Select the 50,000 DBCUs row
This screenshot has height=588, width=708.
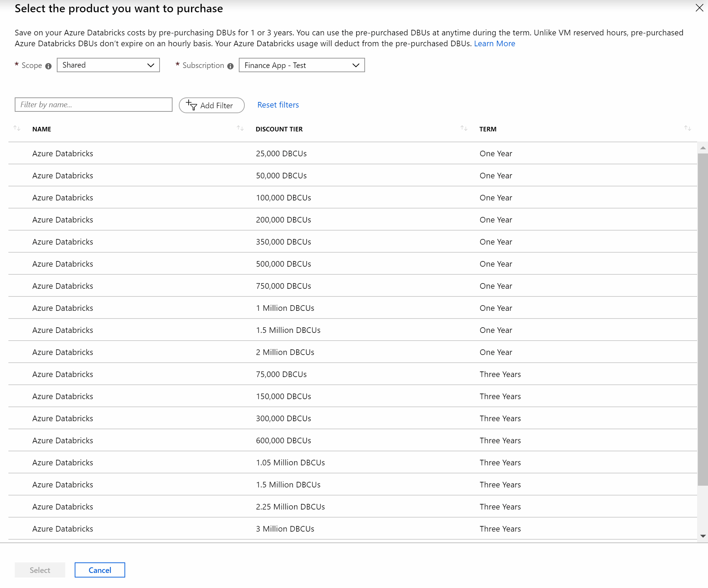point(353,176)
